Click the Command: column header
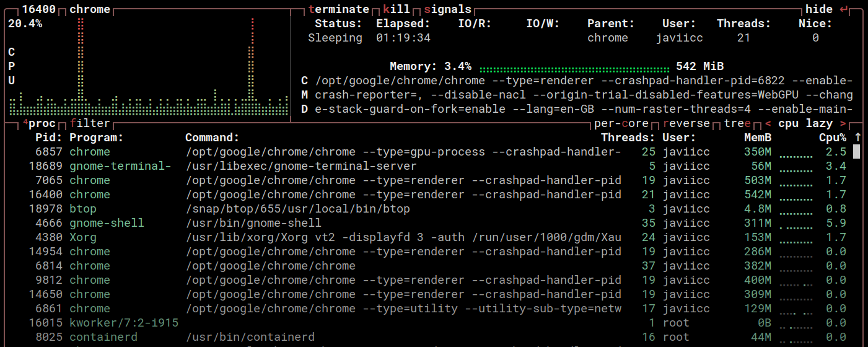Image resolution: width=868 pixels, height=347 pixels. (213, 138)
